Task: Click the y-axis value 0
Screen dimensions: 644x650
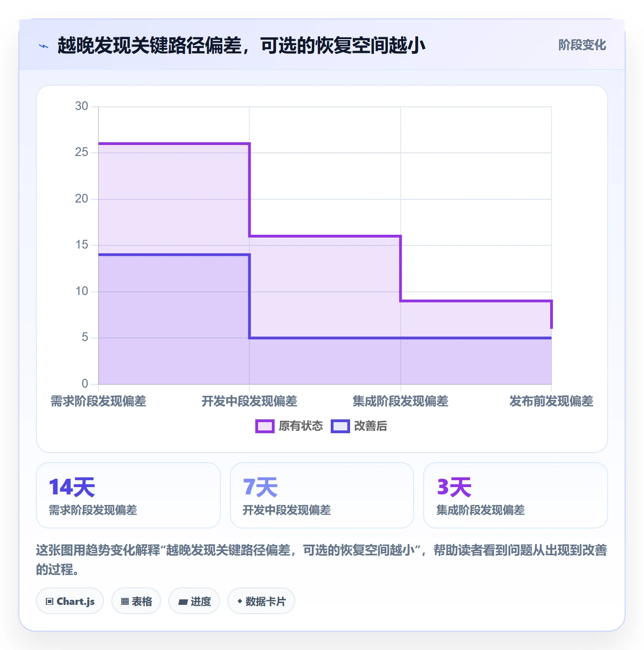Action: 85,384
